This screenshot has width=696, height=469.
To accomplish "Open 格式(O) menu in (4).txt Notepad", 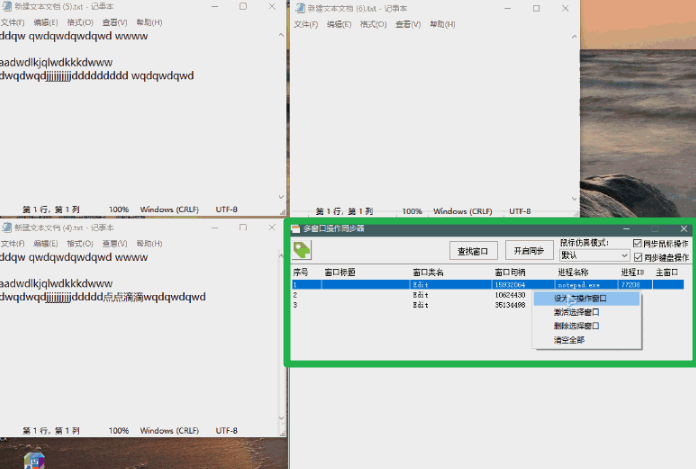I will point(80,244).
